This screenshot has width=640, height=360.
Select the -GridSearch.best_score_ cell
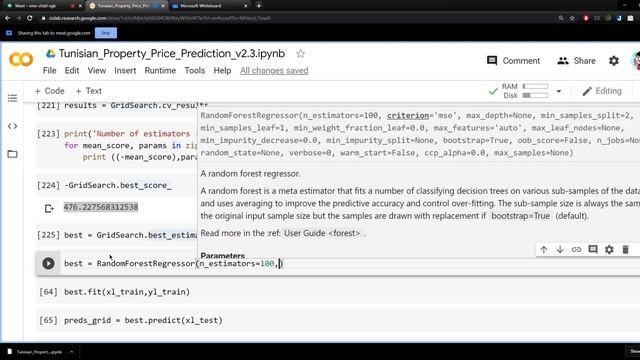click(118, 185)
